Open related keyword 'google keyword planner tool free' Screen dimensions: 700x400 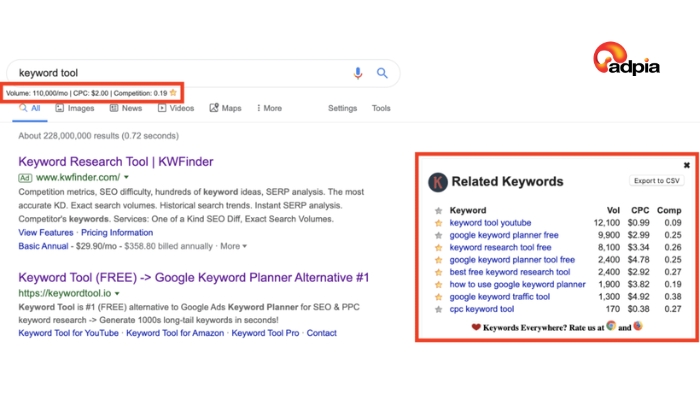point(512,260)
